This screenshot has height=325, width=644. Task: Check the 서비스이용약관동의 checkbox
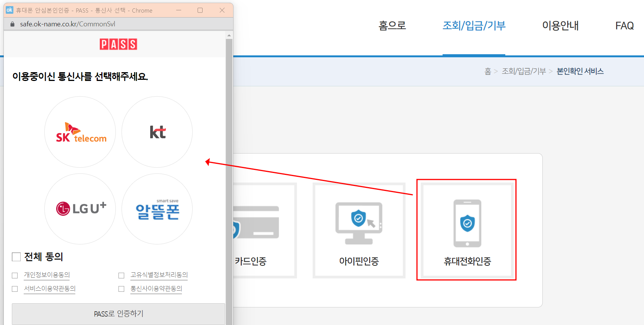click(x=15, y=289)
